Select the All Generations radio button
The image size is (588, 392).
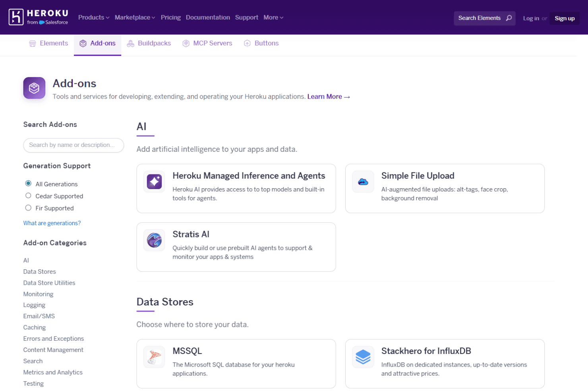click(28, 183)
